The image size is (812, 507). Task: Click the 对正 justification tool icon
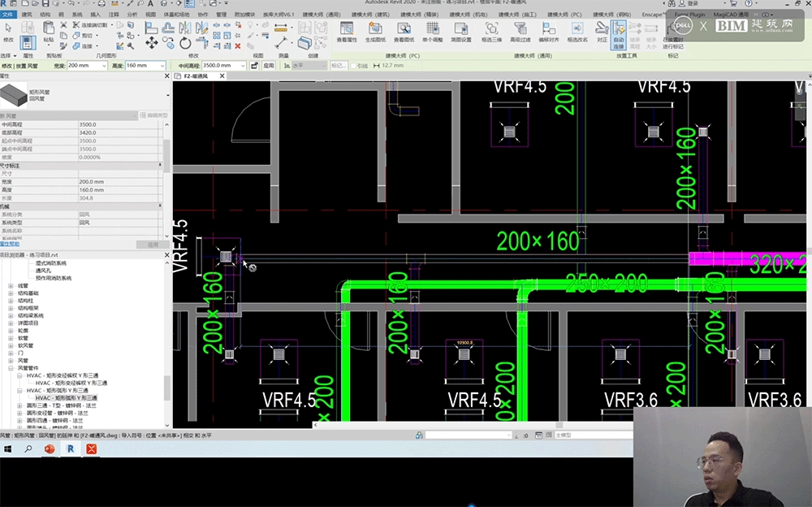(x=602, y=29)
